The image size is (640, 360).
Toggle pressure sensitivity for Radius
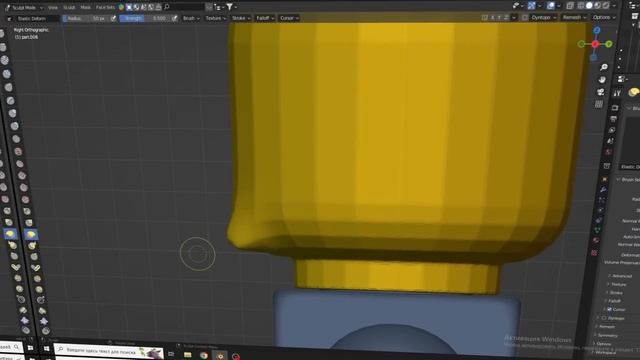113,18
